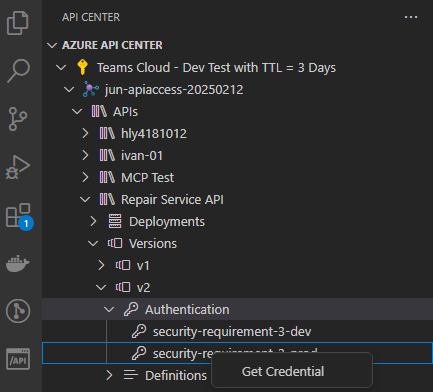
Task: Select the Versions label
Action: click(x=153, y=244)
